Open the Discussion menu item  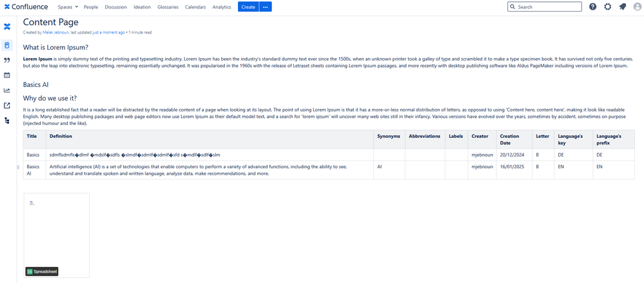[x=116, y=7]
